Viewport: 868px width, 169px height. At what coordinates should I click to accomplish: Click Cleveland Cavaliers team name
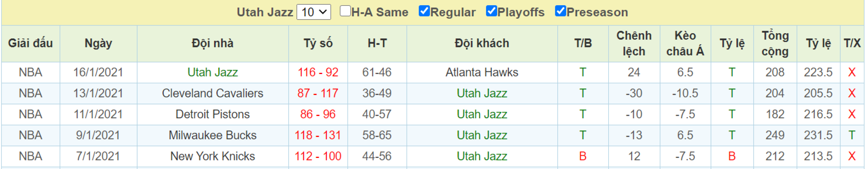click(213, 93)
